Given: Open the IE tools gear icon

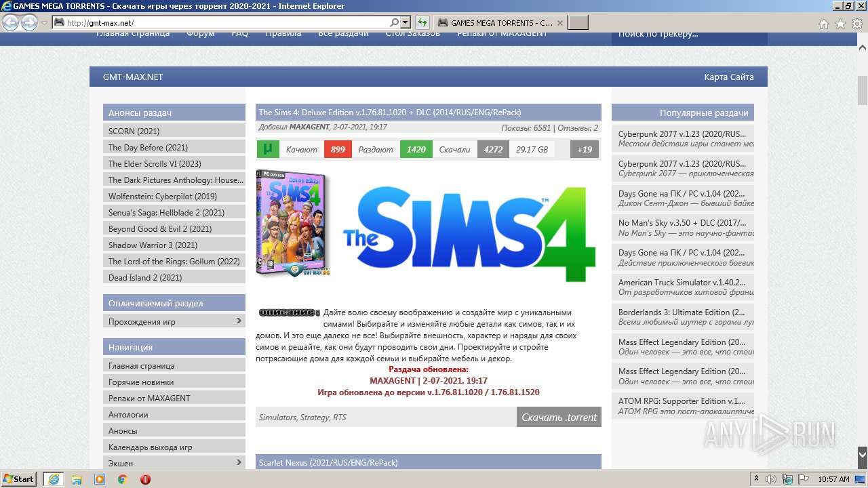Looking at the screenshot, I should click(856, 24).
